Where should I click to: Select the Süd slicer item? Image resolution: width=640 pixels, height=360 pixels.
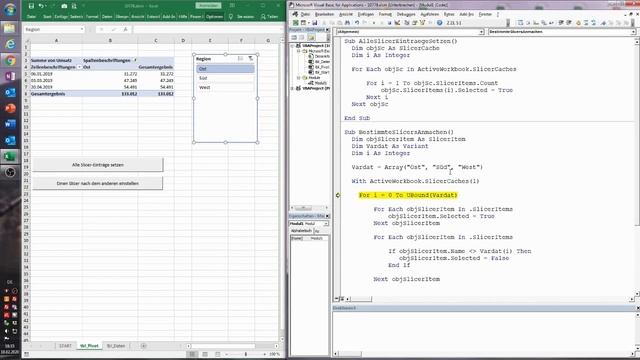pos(225,78)
